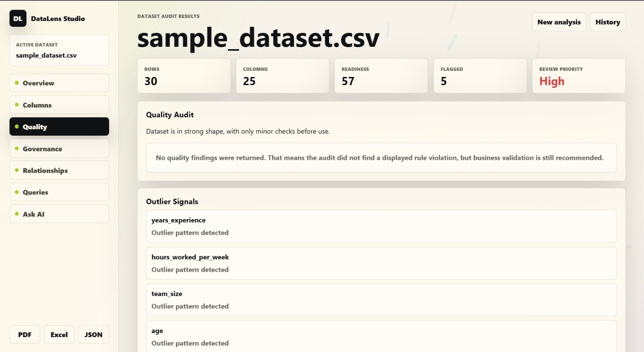Click the DataLens Studio brand name

pyautogui.click(x=58, y=19)
